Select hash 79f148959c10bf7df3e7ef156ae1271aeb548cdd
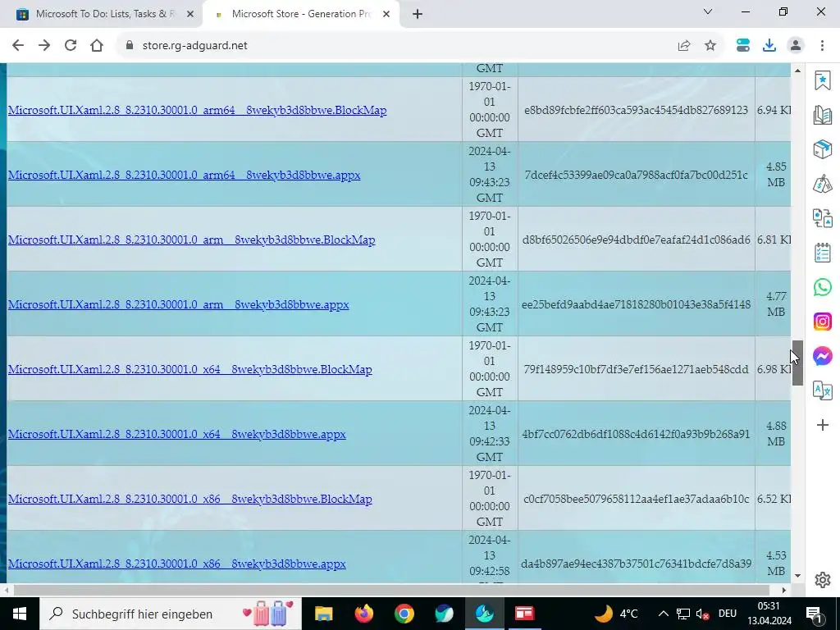This screenshot has width=840, height=630. 636,370
